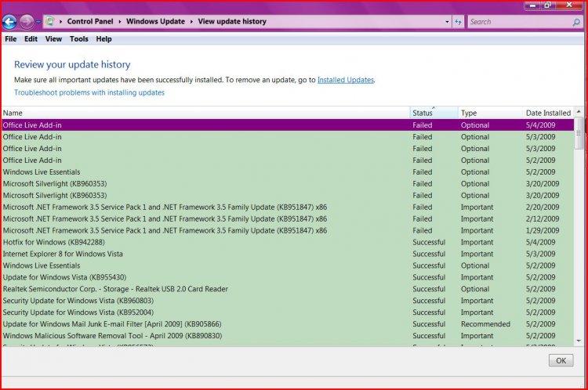Select Office Live Add-in failed on 5/4/2009
588x390 pixels.
(x=288, y=125)
